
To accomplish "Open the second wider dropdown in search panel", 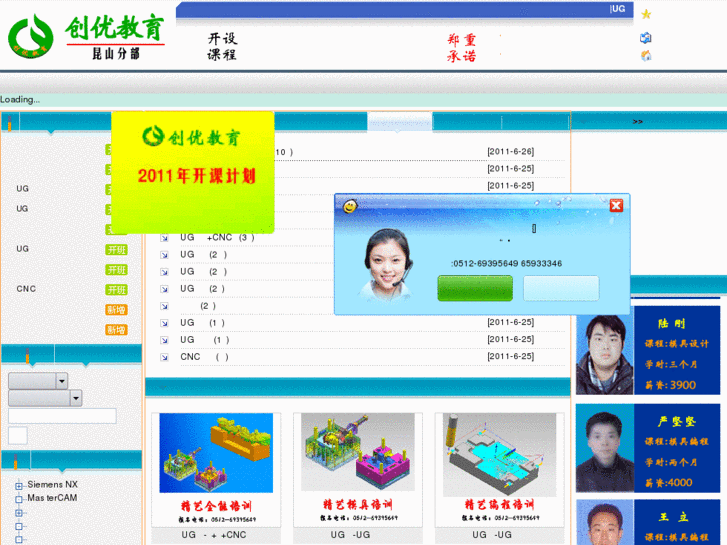I will 45,398.
